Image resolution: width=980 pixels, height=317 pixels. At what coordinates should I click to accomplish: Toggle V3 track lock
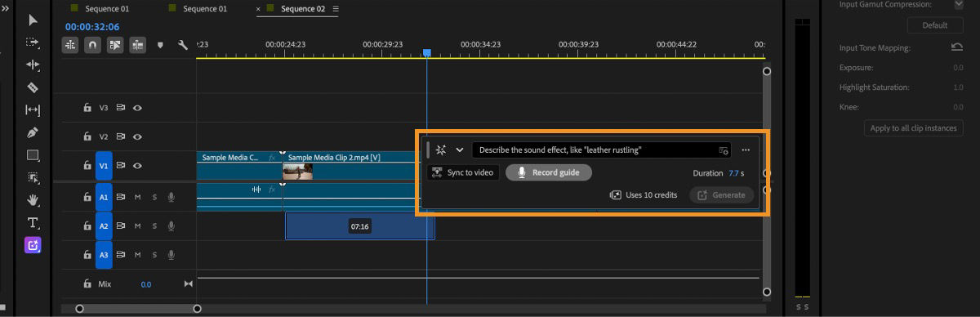coord(87,107)
